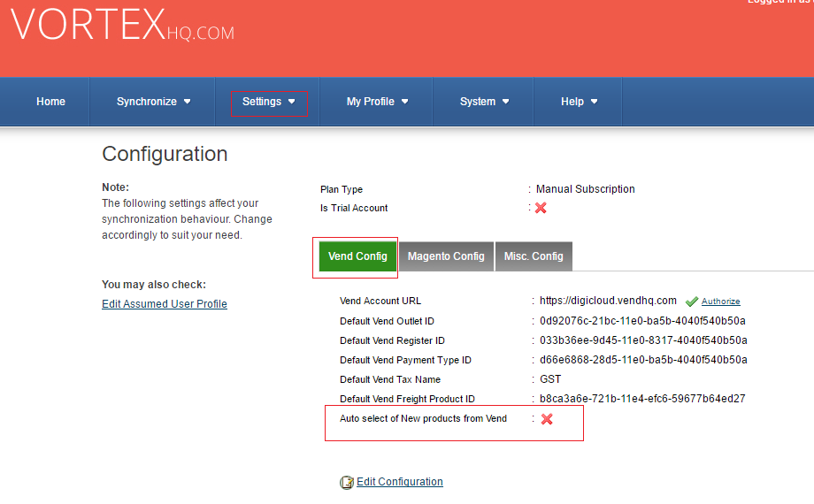
Task: Click the Default Vend Payment Type ID label
Action: 405,360
